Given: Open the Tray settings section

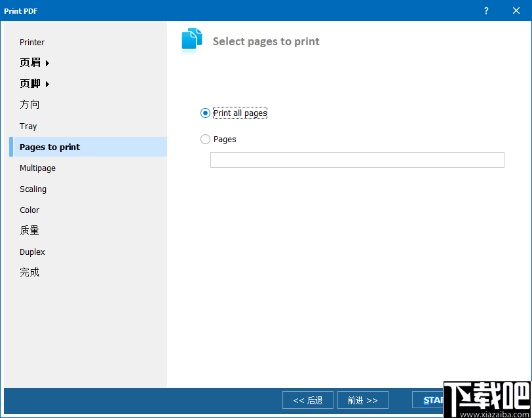Looking at the screenshot, I should (x=28, y=126).
